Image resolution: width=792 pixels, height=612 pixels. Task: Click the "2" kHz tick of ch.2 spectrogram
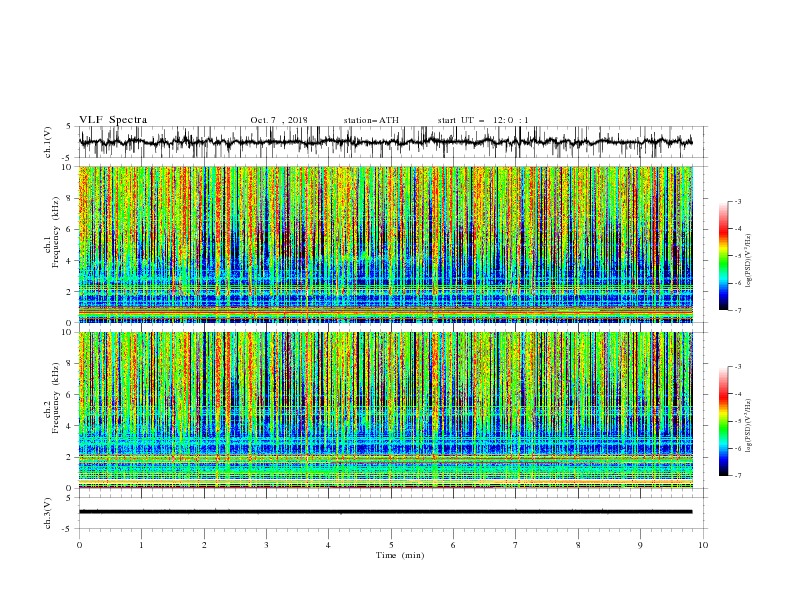click(x=70, y=457)
